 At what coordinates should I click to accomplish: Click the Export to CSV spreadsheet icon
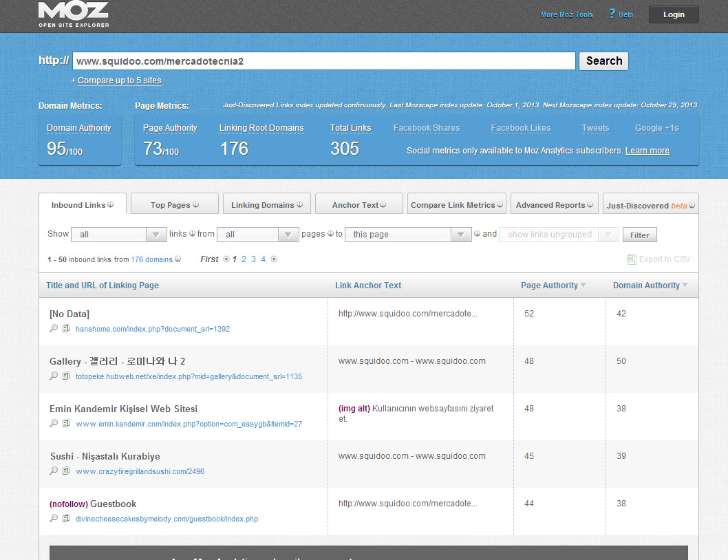point(631,259)
